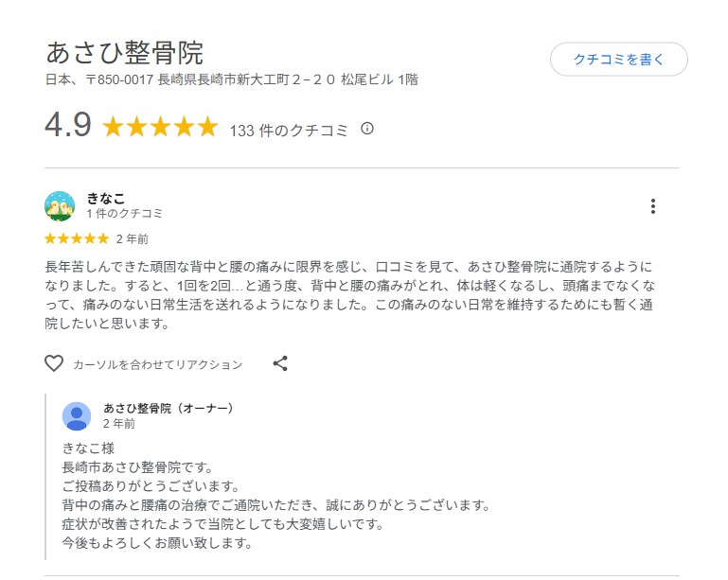Click the 133 件のクチコミ review count
This screenshot has width=728, height=580.
[x=289, y=131]
